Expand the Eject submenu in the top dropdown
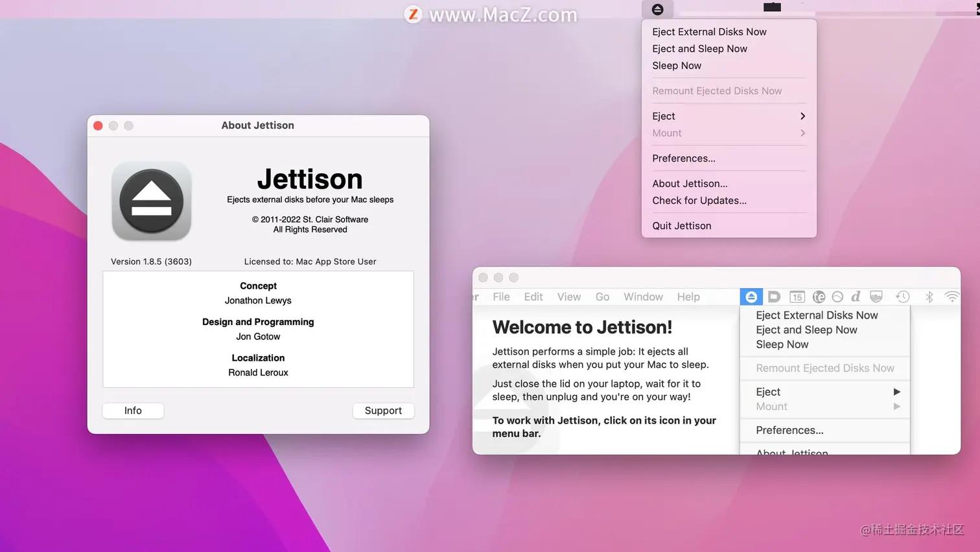This screenshot has height=552, width=980. coord(729,116)
